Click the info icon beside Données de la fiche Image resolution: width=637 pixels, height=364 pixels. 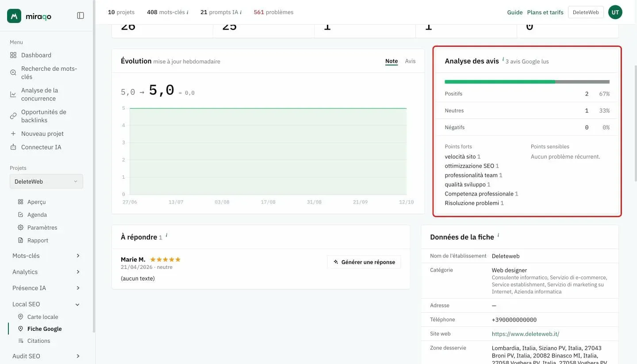[498, 235]
